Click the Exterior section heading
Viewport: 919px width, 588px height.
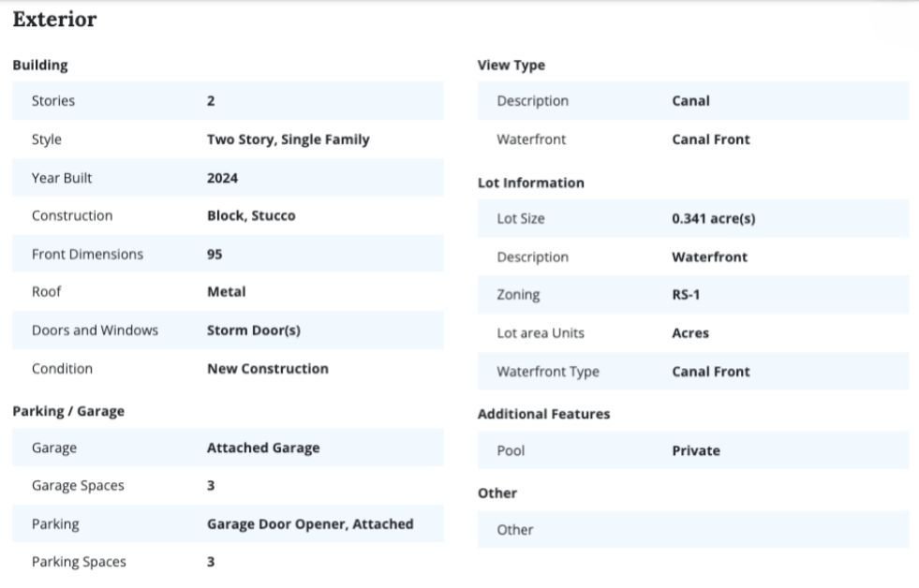coord(54,20)
